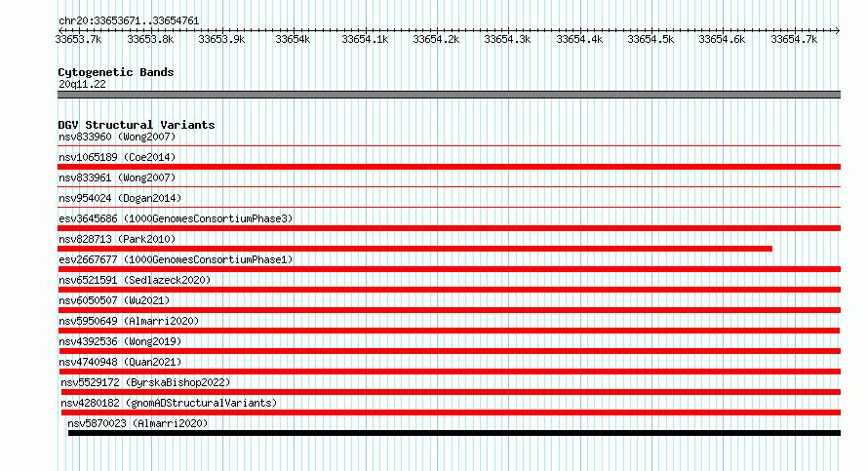This screenshot has width=868, height=471.
Task: Select the nsv1065189 (Coe2014) variant label
Action: coord(117,157)
